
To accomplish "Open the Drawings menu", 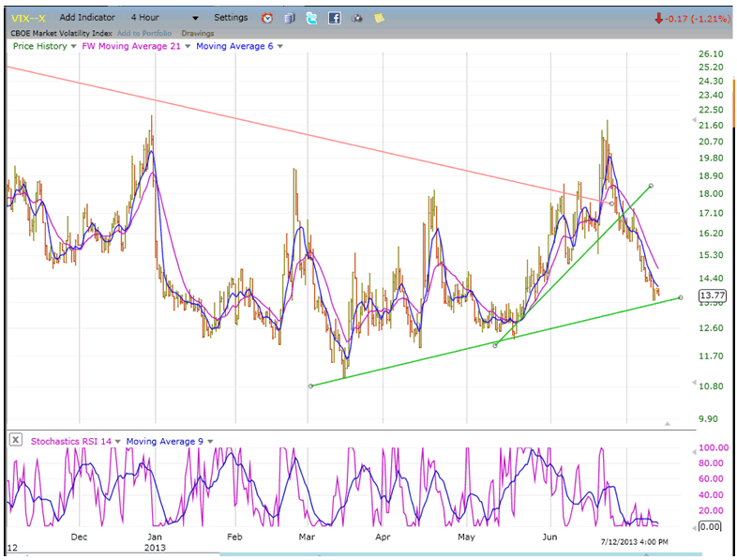I will point(197,33).
